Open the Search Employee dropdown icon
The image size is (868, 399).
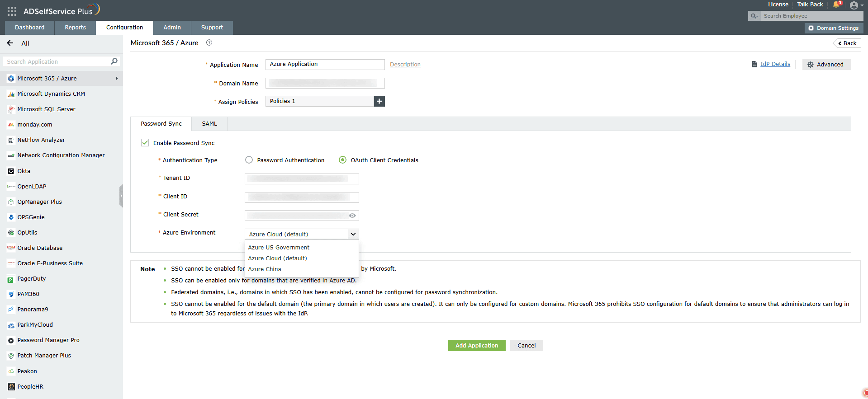point(754,16)
